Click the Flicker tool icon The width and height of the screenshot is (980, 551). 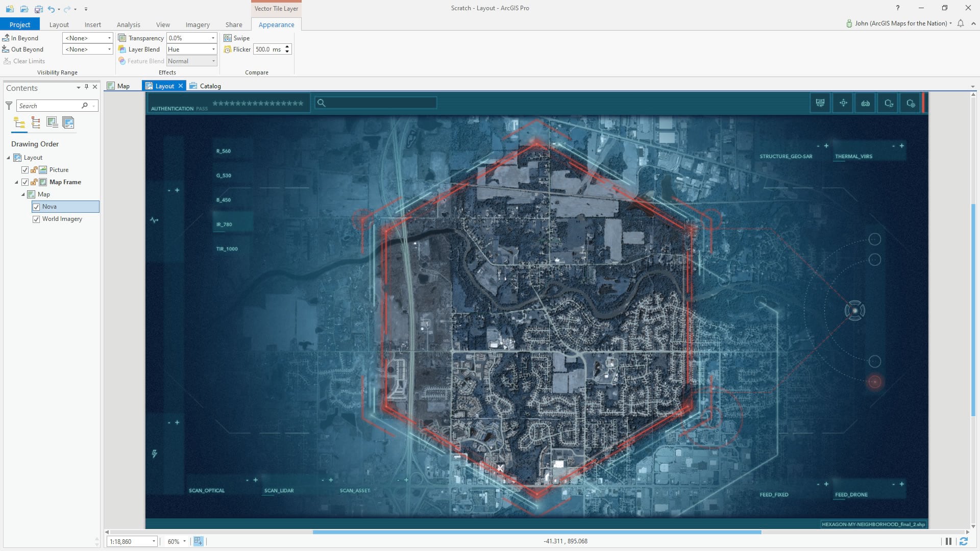(x=228, y=49)
